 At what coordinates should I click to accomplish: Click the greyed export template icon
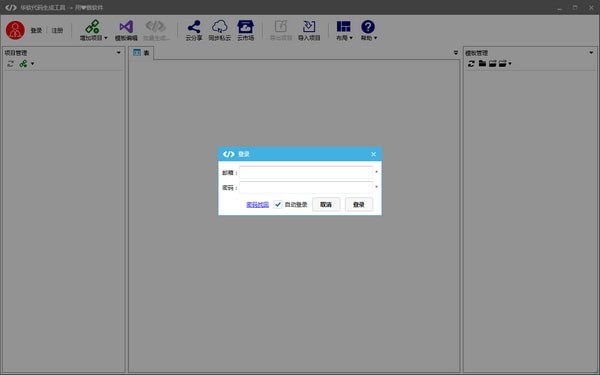pyautogui.click(x=281, y=26)
